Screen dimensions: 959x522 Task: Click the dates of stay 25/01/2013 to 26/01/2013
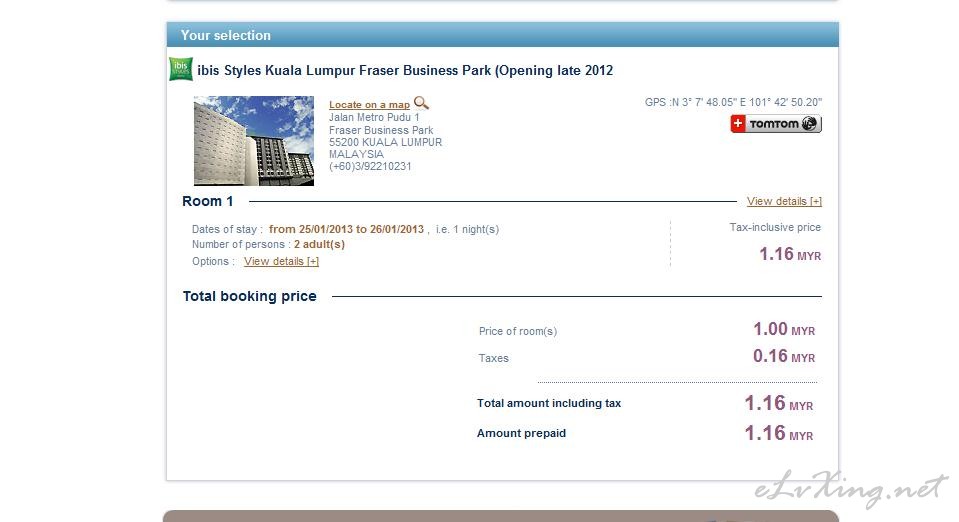(x=346, y=229)
